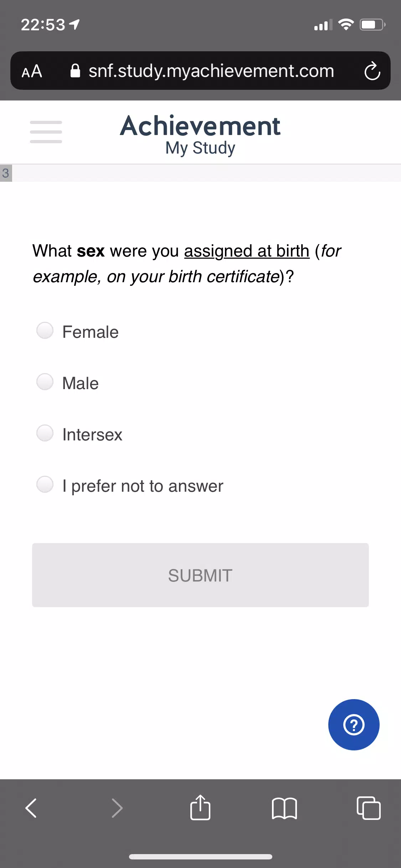Image resolution: width=401 pixels, height=868 pixels.
Task: Reload the page with refresh icon
Action: tap(372, 71)
